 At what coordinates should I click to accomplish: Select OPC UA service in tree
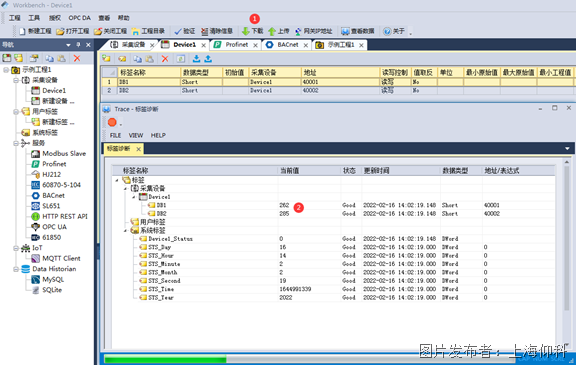click(54, 227)
